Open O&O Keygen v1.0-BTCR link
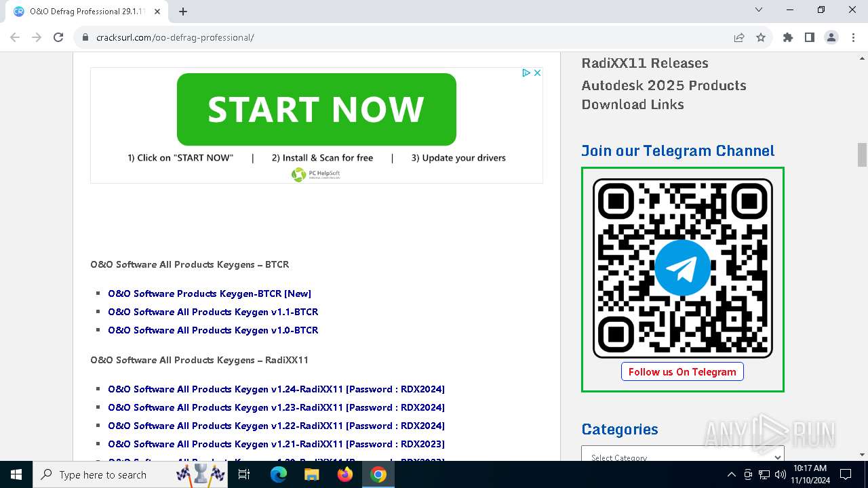The height and width of the screenshot is (488, 868). tap(213, 330)
